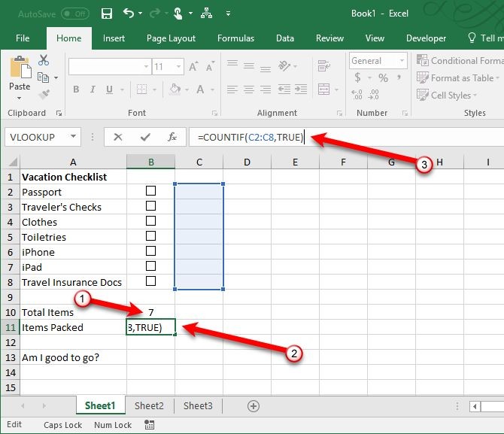The image size is (504, 434).
Task: Click the Font Color letter A
Action: click(x=200, y=89)
